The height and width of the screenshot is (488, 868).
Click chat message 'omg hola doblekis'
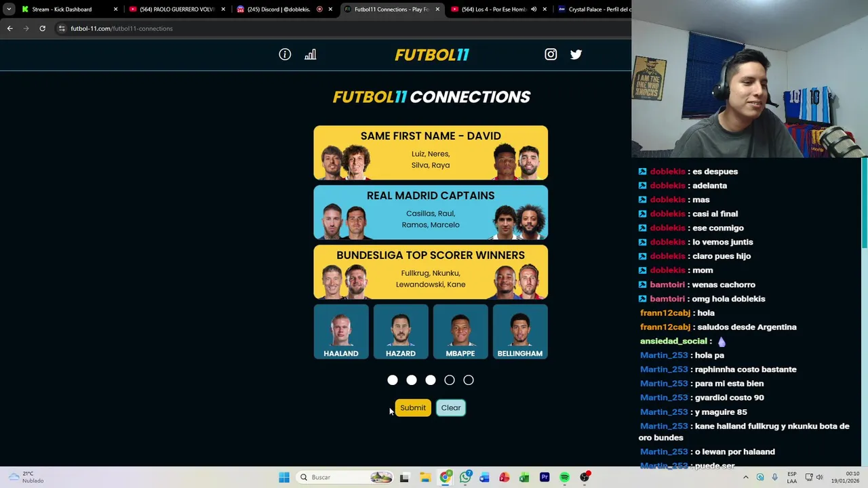click(728, 299)
